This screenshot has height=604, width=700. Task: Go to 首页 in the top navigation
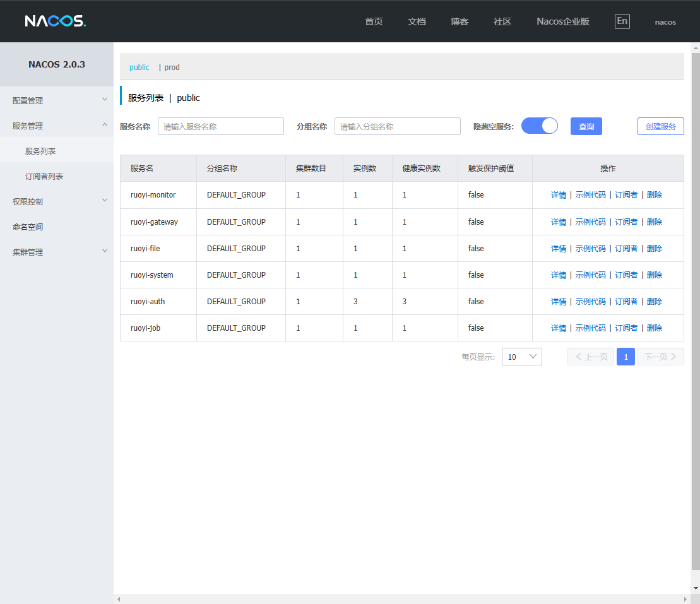373,21
